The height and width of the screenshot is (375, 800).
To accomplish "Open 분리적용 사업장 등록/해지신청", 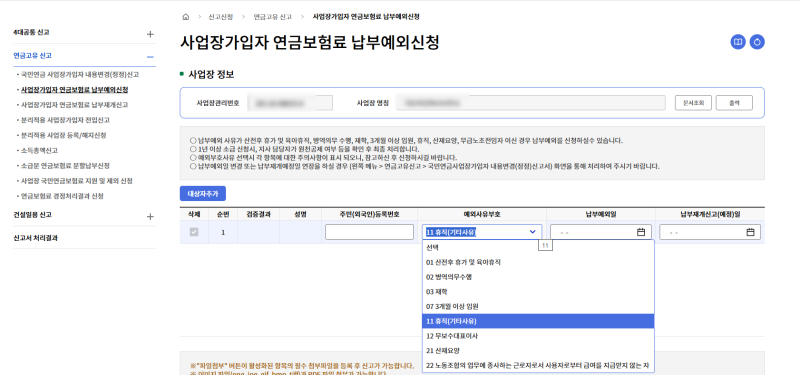I will click(63, 135).
